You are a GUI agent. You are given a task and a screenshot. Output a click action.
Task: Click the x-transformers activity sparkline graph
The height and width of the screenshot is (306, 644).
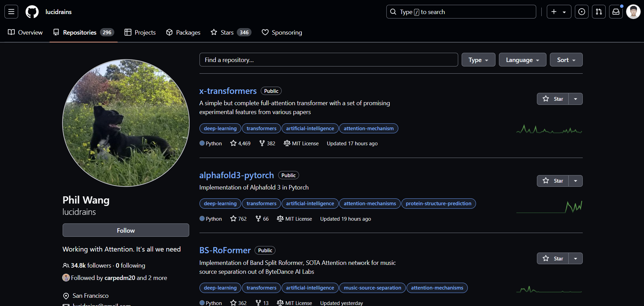tap(549, 129)
